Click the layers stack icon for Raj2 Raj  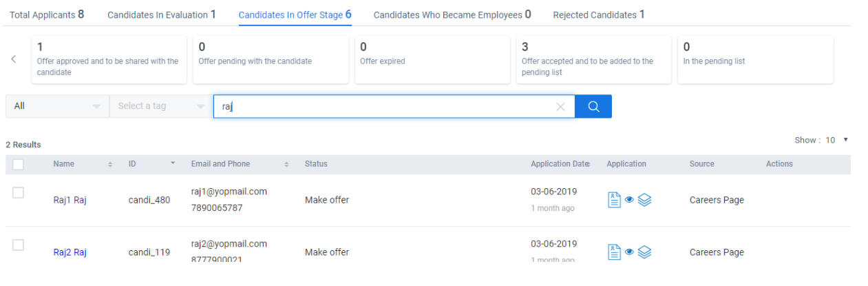tap(644, 252)
